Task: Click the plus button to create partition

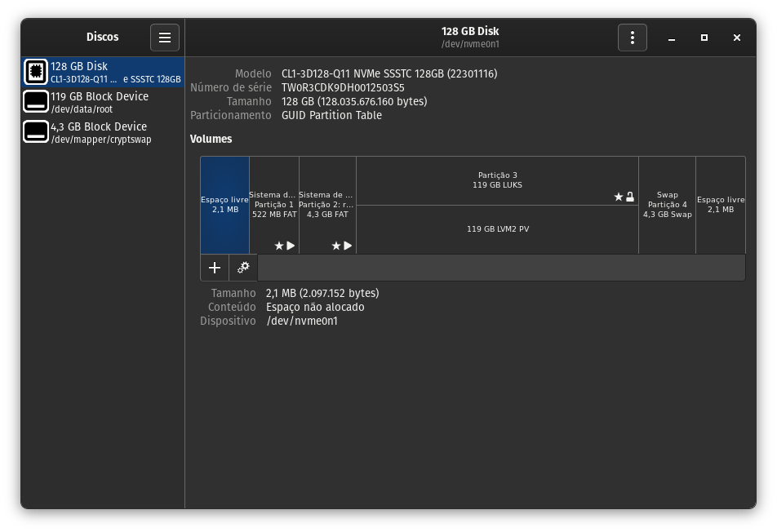Action: click(215, 268)
